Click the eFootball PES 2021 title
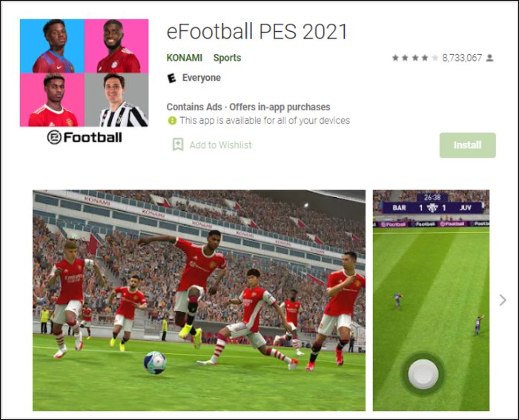Image resolution: width=519 pixels, height=420 pixels. pyautogui.click(x=257, y=32)
